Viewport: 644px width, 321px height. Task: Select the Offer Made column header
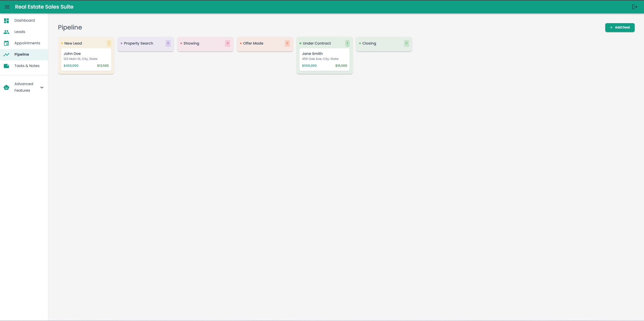[253, 43]
